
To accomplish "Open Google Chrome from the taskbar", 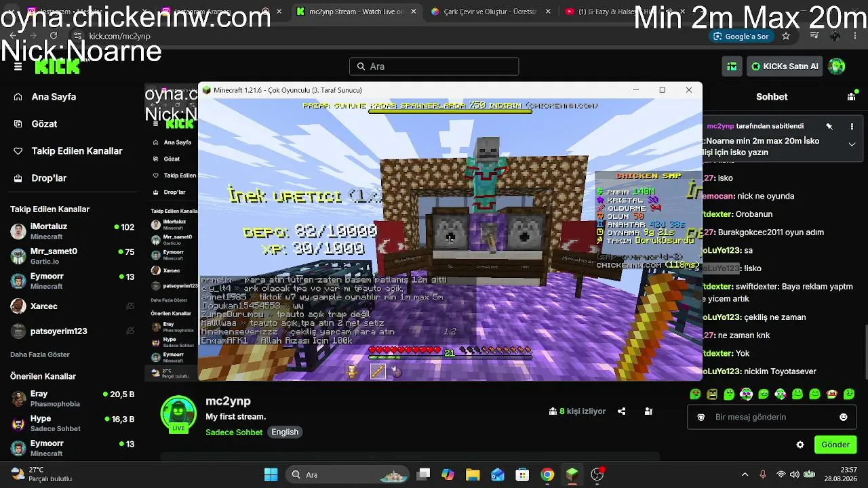I will [547, 474].
